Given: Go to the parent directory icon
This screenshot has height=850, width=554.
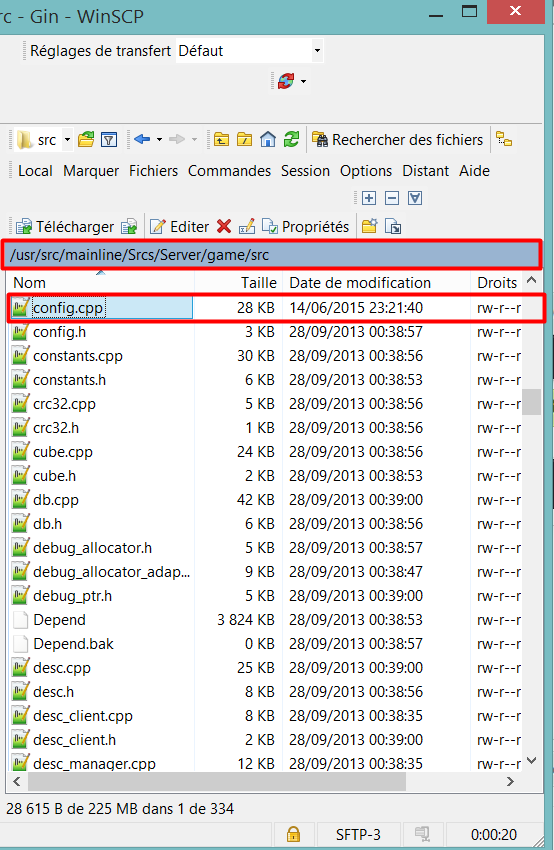Looking at the screenshot, I should (x=221, y=140).
